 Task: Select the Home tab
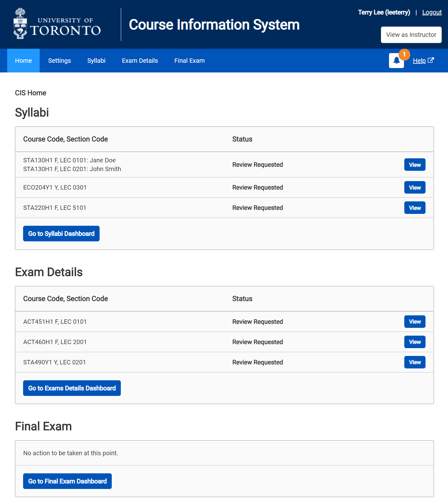coord(23,61)
